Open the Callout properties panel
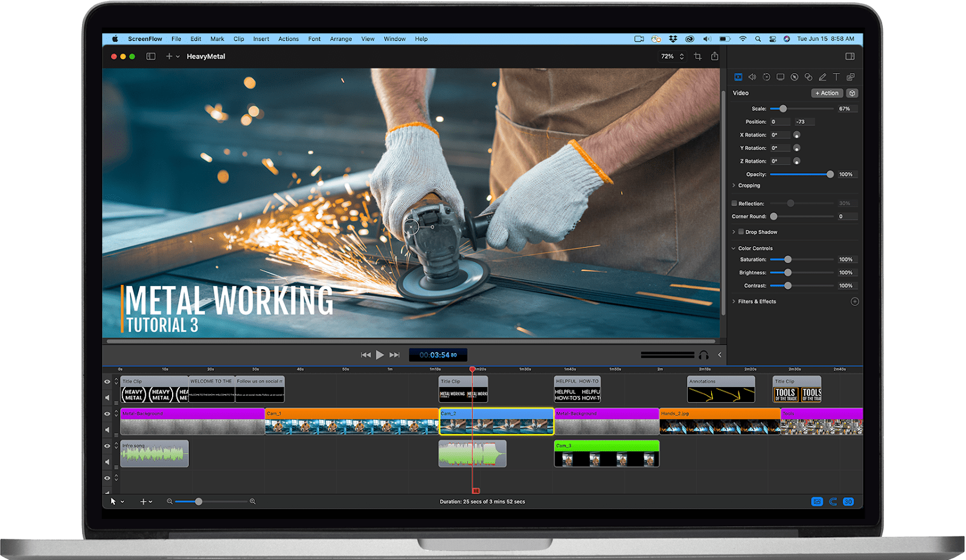966x560 pixels. [794, 77]
